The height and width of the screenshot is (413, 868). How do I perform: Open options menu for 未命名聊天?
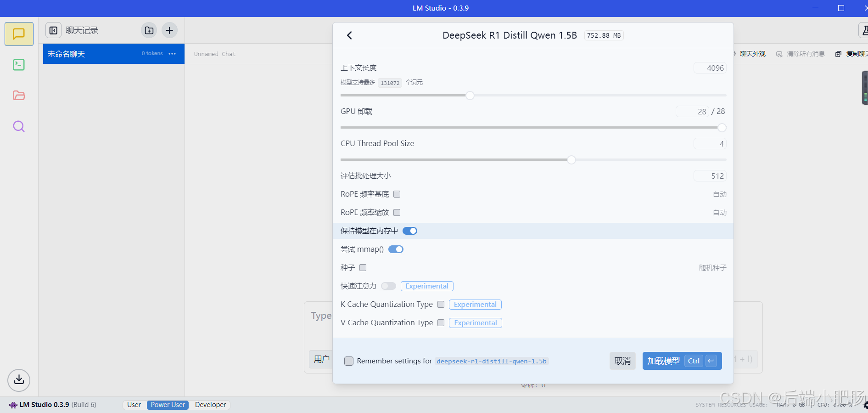click(172, 54)
